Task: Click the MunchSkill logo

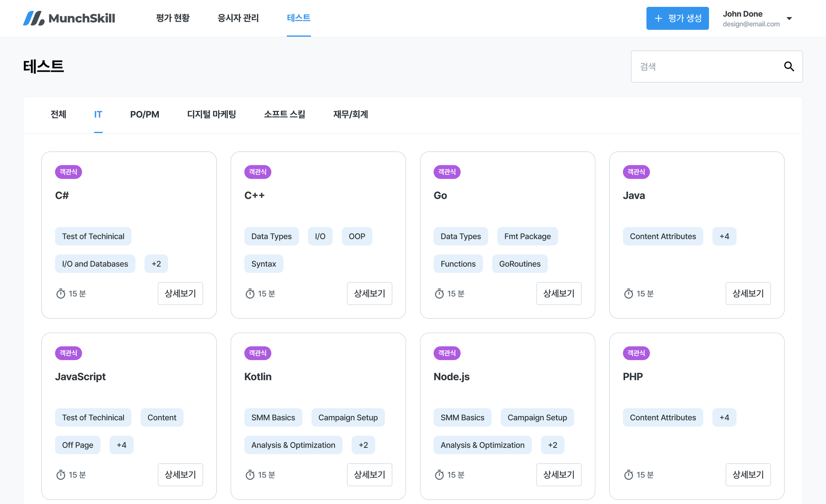Action: click(69, 18)
